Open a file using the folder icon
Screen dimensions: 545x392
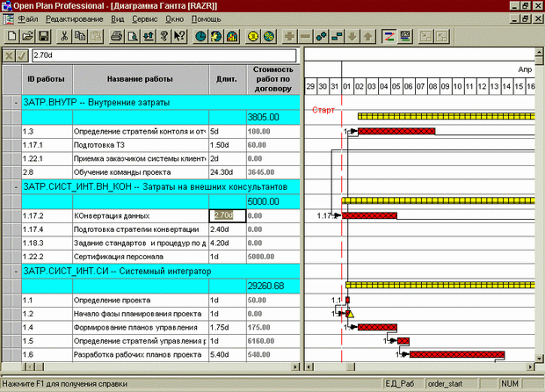tap(27, 36)
